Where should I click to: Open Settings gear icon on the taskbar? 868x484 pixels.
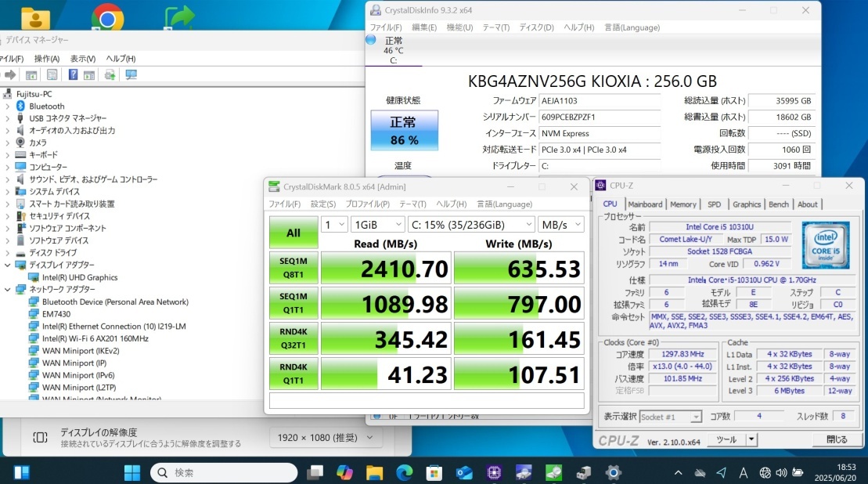(x=613, y=472)
